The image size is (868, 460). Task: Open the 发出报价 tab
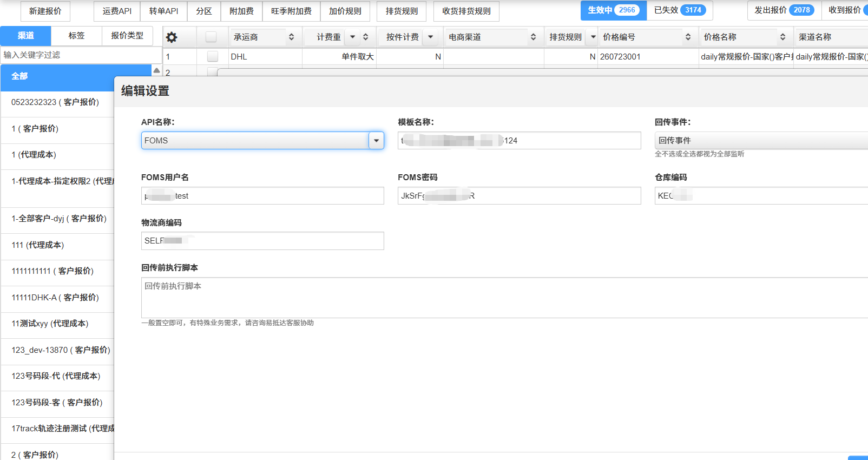click(x=784, y=10)
